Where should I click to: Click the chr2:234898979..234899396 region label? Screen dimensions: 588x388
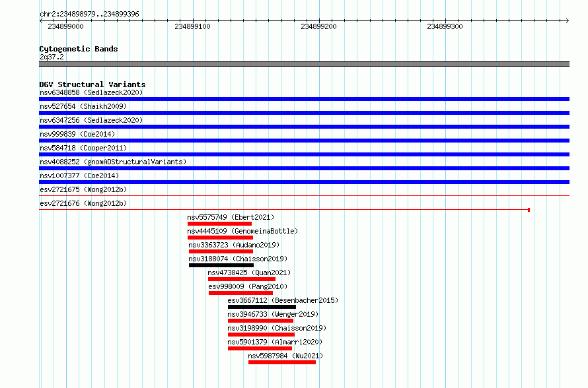pyautogui.click(x=89, y=14)
